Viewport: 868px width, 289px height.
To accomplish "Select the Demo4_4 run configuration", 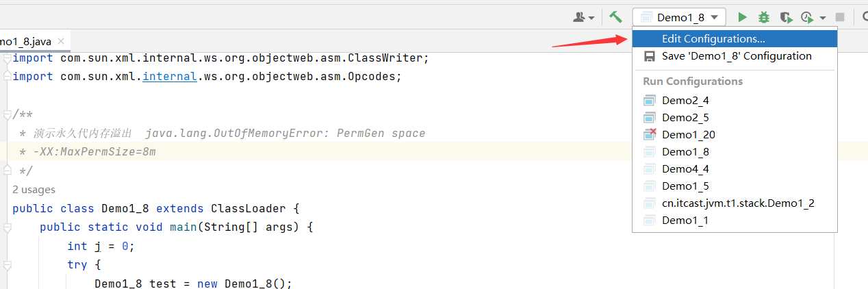I will [x=685, y=168].
